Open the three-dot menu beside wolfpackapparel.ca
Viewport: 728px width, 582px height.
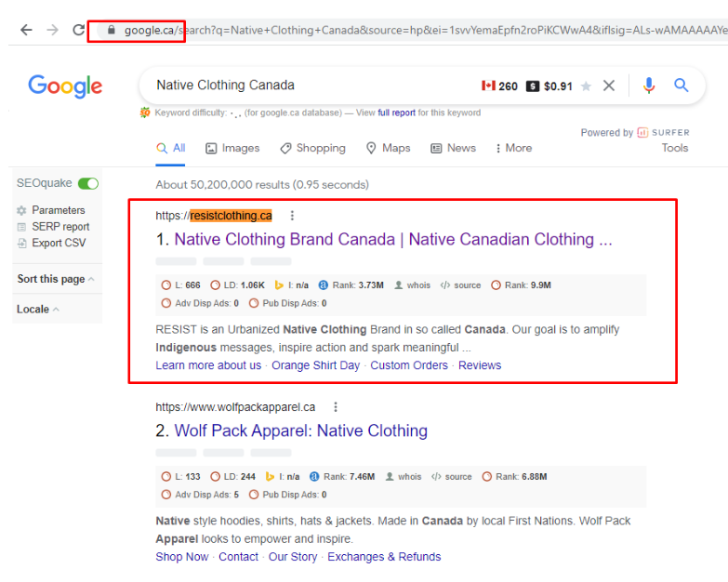(x=336, y=407)
